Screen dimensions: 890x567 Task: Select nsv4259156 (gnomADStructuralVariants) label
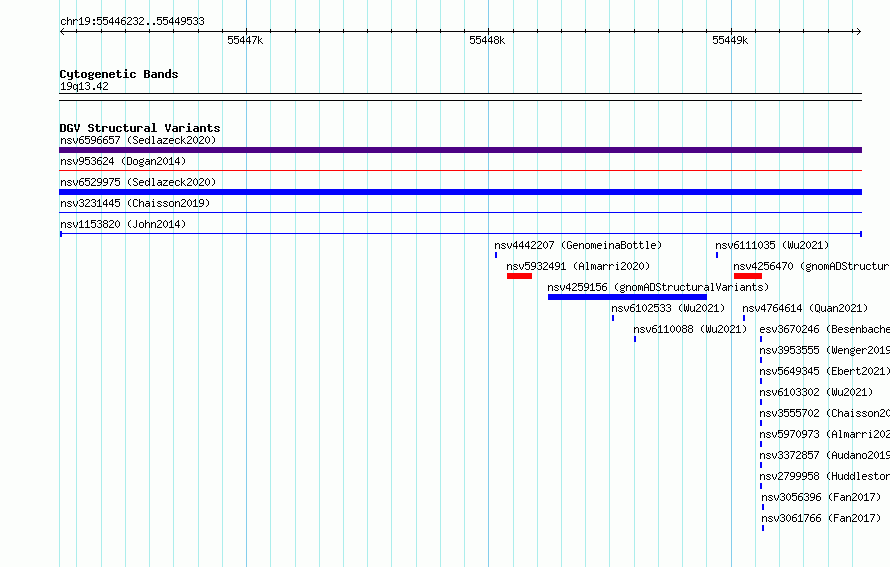point(658,287)
